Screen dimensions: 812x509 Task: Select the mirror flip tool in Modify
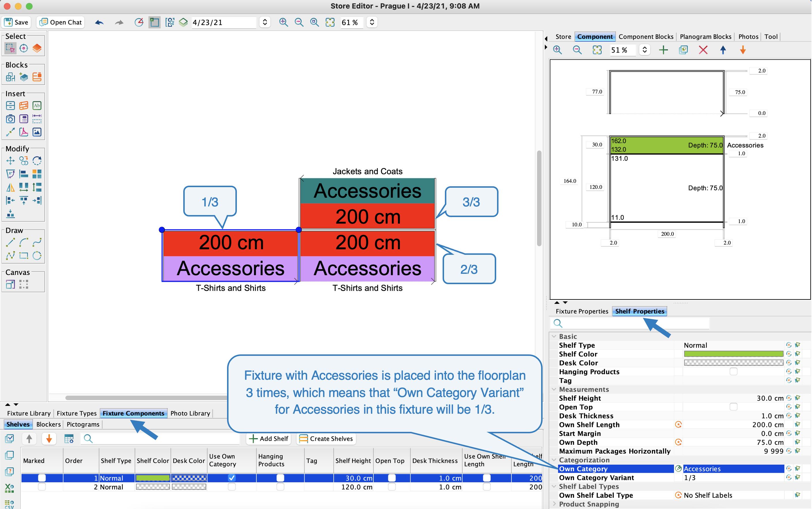pos(10,187)
